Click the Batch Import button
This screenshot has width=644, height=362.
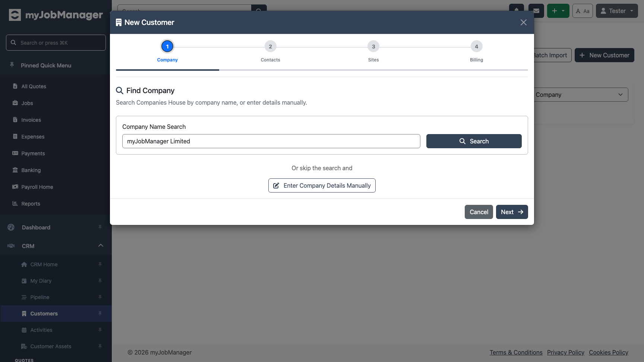click(x=552, y=55)
